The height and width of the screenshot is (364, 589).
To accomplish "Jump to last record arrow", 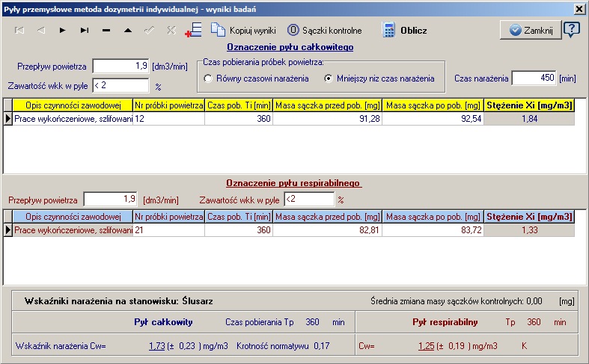I will 85,31.
